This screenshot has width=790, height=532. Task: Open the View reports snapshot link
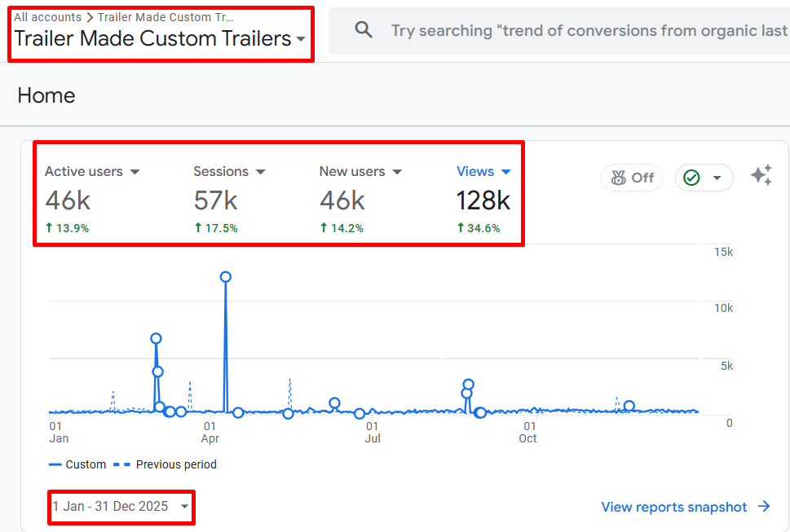pyautogui.click(x=673, y=506)
